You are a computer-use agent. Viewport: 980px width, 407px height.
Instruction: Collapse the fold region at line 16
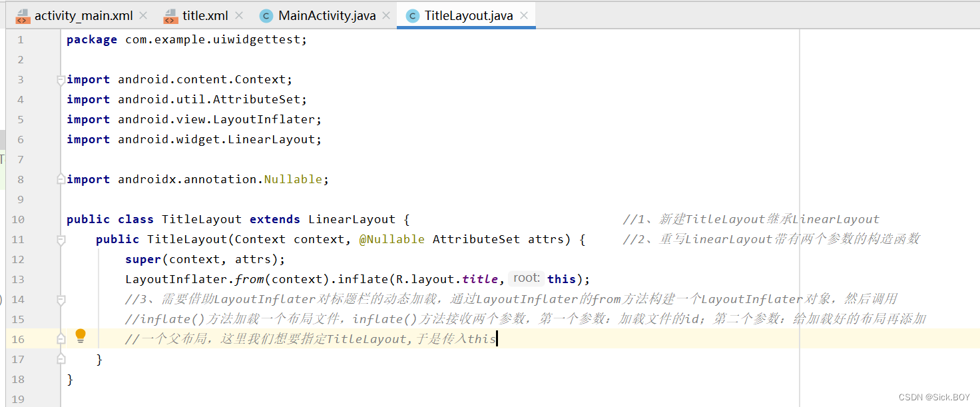[60, 338]
